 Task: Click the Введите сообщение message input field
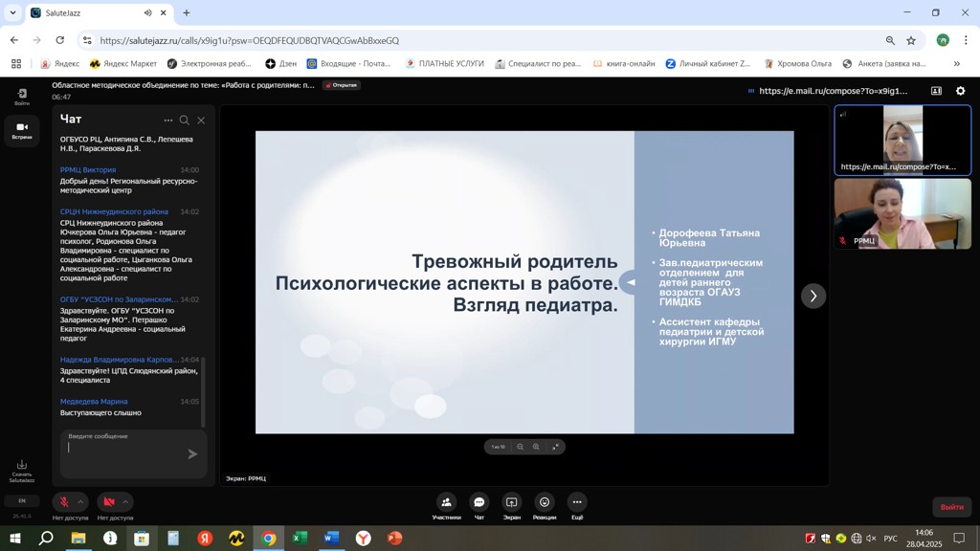[x=124, y=455]
